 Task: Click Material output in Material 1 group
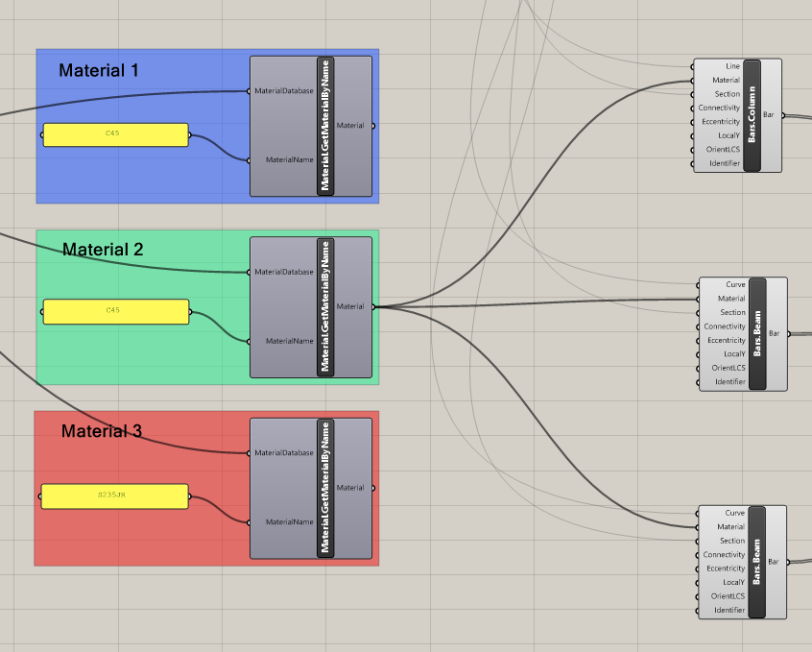350,126
